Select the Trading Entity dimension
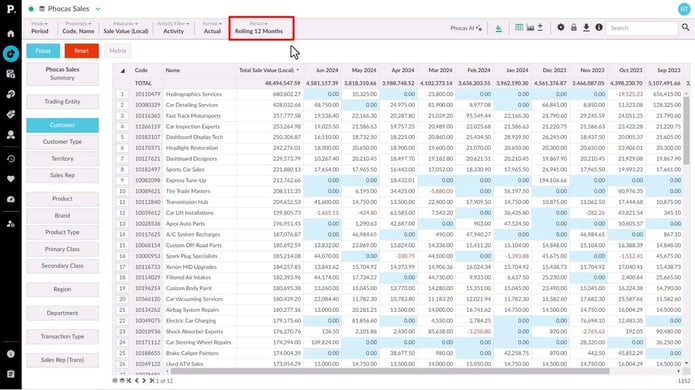 point(62,101)
